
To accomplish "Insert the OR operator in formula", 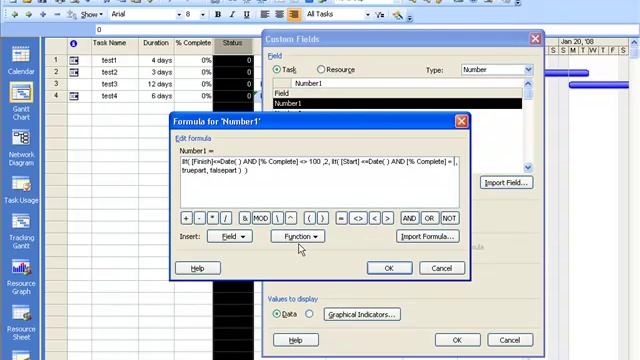I will pyautogui.click(x=429, y=218).
